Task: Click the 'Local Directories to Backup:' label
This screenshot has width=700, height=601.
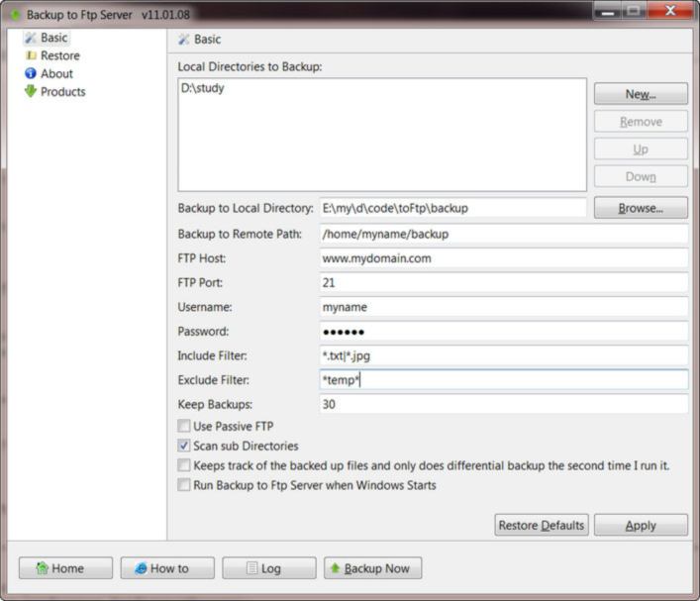Action: tap(250, 66)
